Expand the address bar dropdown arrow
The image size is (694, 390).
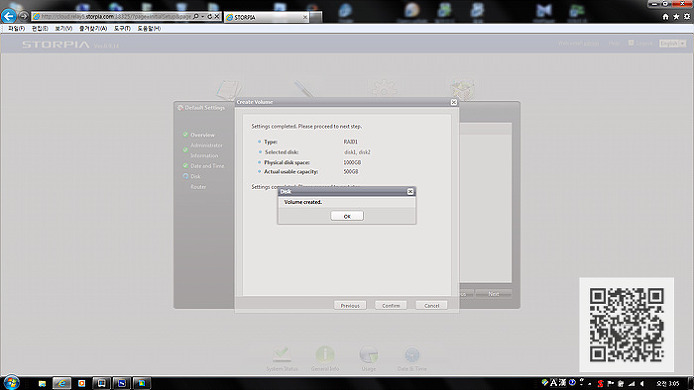[x=203, y=16]
